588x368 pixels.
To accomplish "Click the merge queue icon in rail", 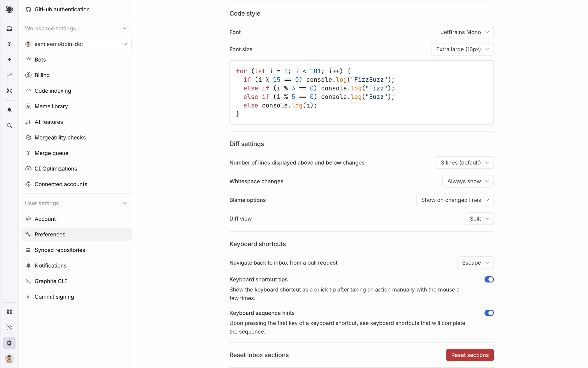I will pyautogui.click(x=9, y=44).
